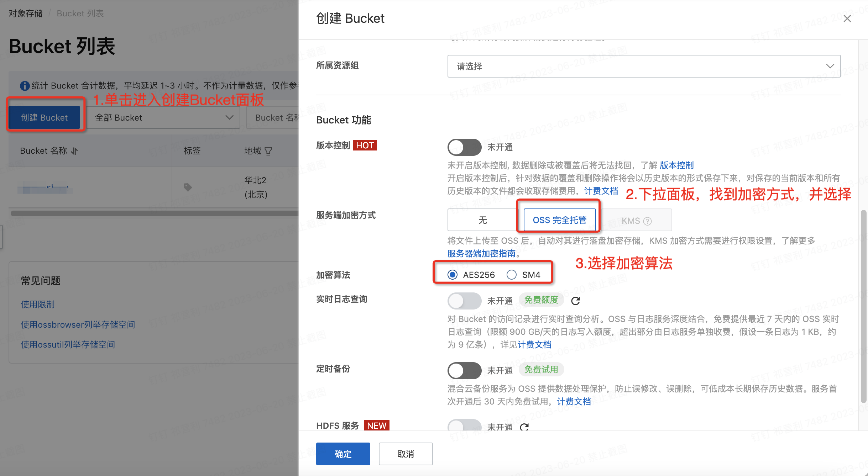Click the blue info icon beside 统计 Bucket
The height and width of the screenshot is (476, 868).
pos(25,86)
